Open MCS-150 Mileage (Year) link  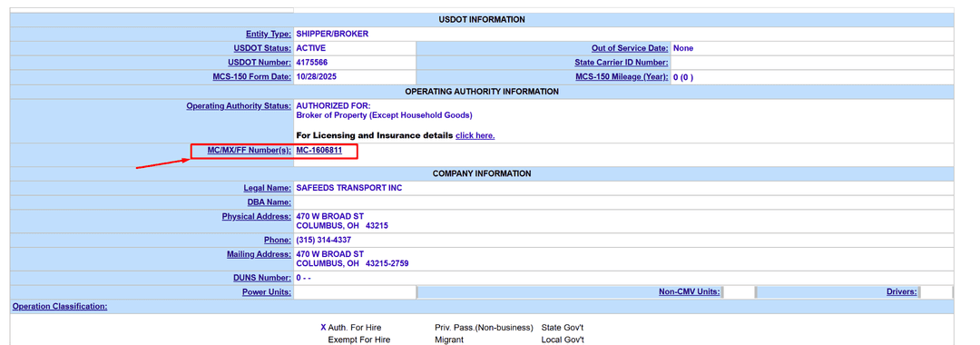[622, 77]
